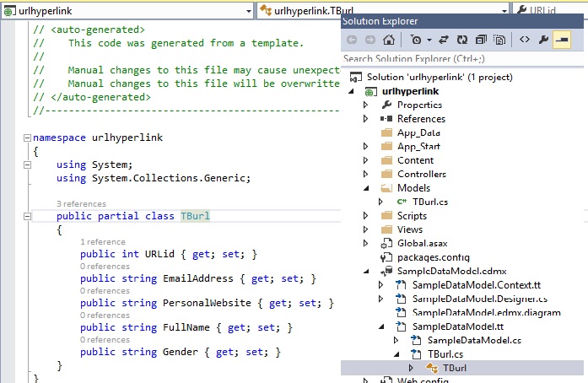Viewport: 588px width, 383px height.
Task: Collapse TBurl.cs under SampleDataModel.tt
Action: point(396,354)
